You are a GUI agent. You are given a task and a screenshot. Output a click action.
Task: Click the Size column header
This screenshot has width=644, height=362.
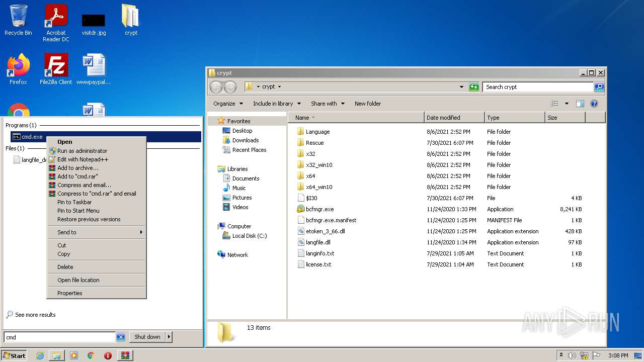[566, 118]
